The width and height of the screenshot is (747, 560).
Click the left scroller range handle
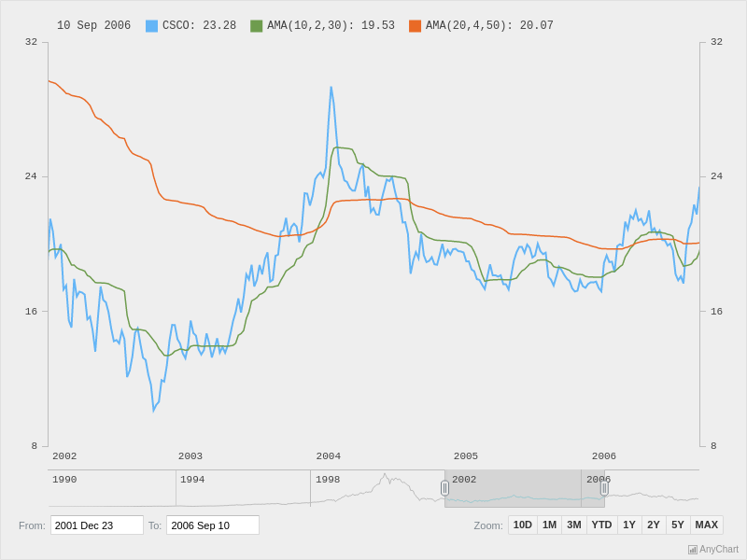tap(444, 488)
